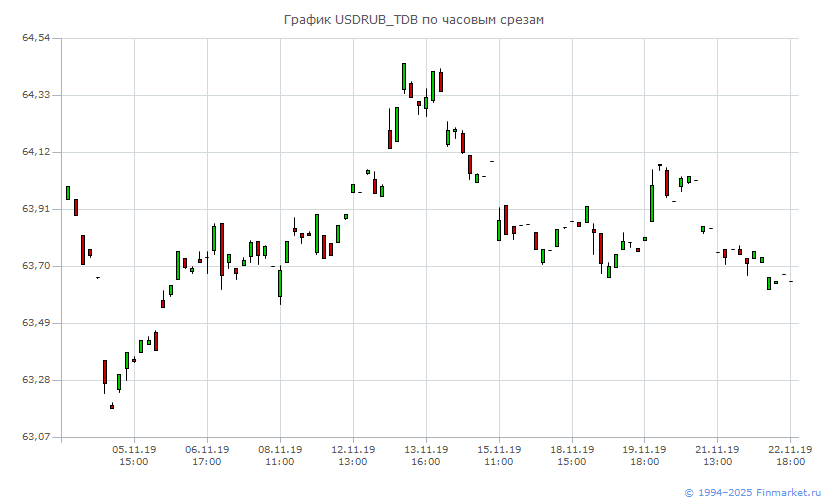
Task: Click the 63,49 price axis label
Action: (36, 323)
